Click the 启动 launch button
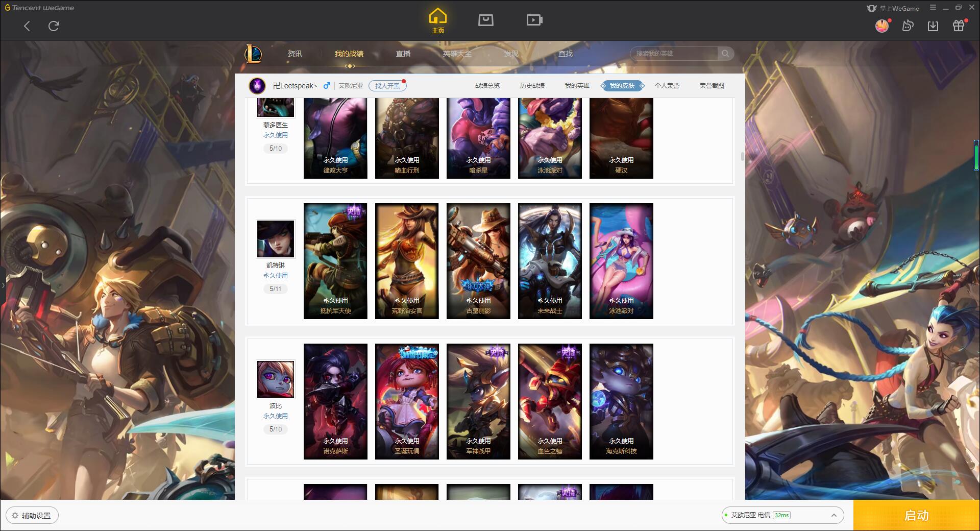The height and width of the screenshot is (531, 980). pos(916,515)
